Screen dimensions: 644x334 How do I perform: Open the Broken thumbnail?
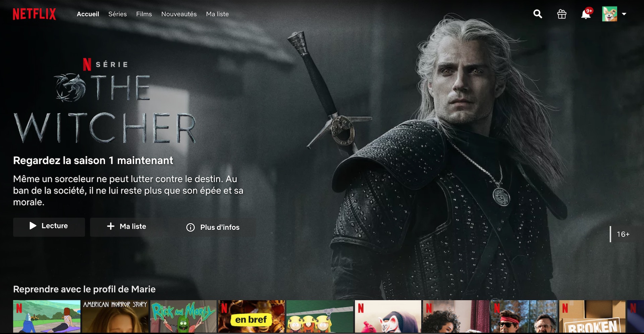coord(592,317)
